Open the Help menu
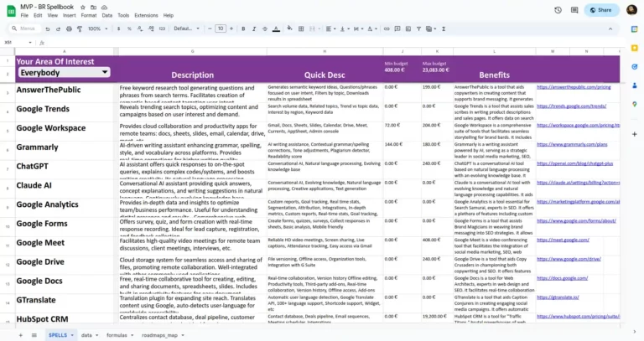The height and width of the screenshot is (341, 644). (x=169, y=15)
